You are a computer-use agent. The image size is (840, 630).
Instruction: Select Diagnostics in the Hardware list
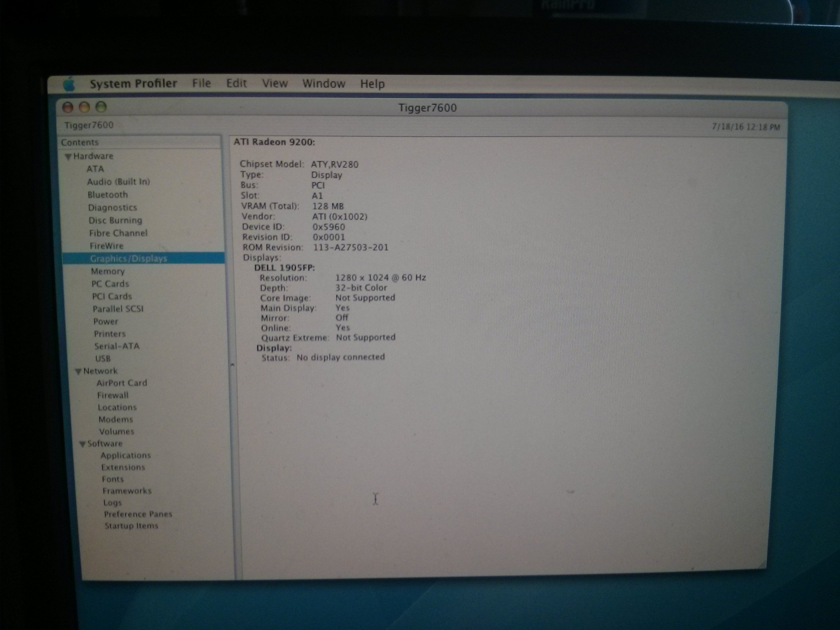coord(112,208)
